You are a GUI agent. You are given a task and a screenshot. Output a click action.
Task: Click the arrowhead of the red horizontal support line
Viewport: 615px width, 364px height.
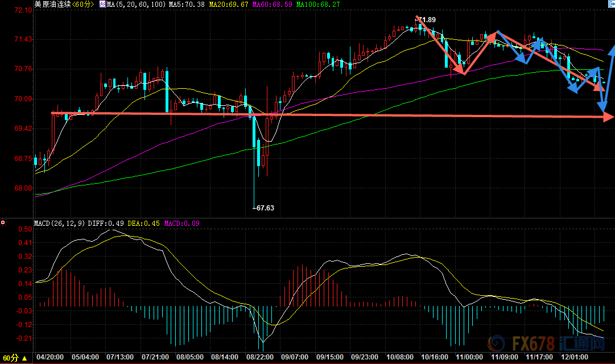coord(609,117)
